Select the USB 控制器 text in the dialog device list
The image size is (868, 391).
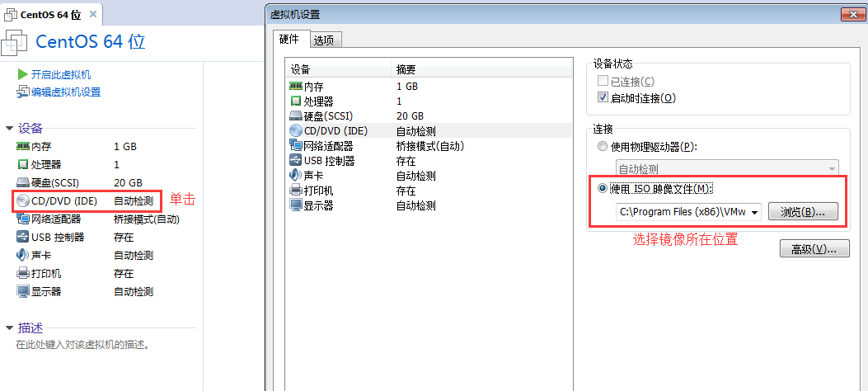pos(330,161)
